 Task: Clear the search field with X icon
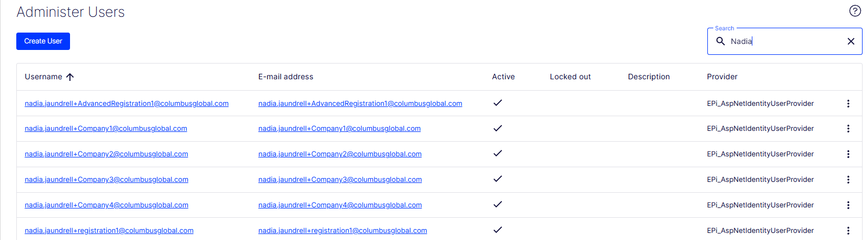pyautogui.click(x=851, y=41)
